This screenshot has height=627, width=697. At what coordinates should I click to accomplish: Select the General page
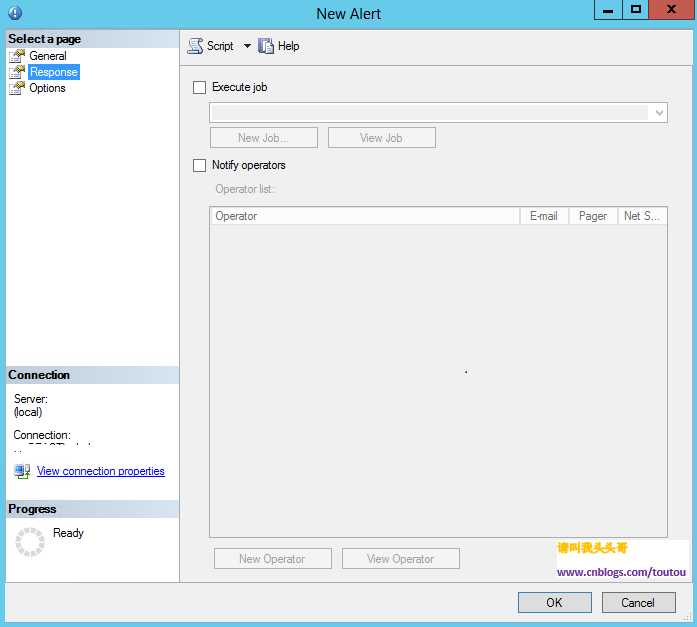point(48,56)
